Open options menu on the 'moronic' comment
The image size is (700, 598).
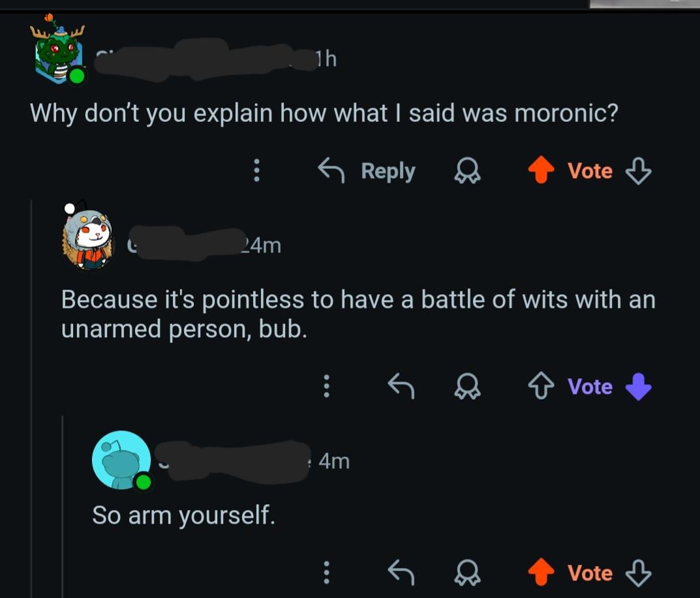(257, 171)
